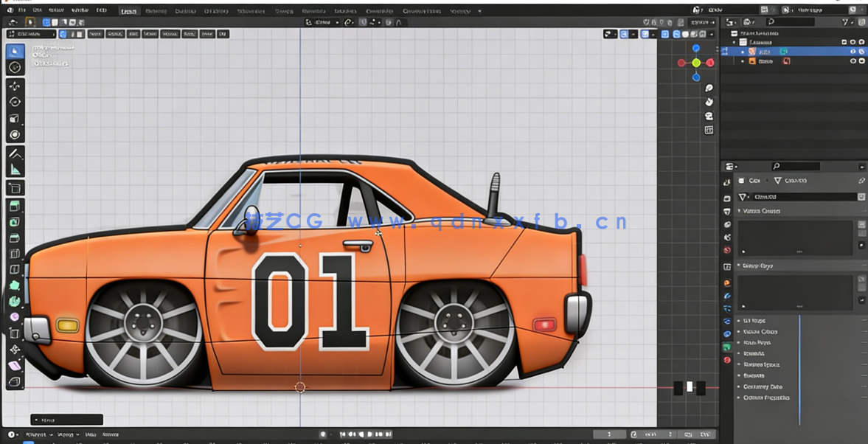The image size is (868, 444).
Task: Open the object mode dropdown in header
Action: click(x=31, y=34)
